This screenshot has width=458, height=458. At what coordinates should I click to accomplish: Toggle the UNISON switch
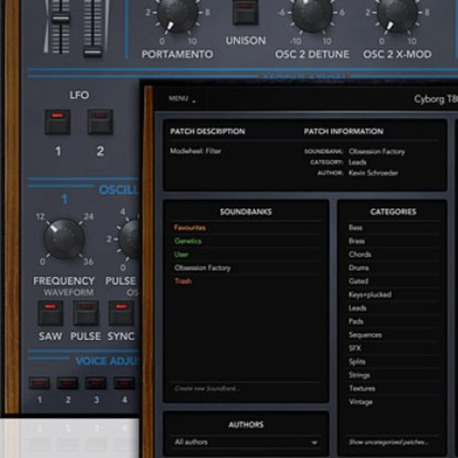(246, 12)
